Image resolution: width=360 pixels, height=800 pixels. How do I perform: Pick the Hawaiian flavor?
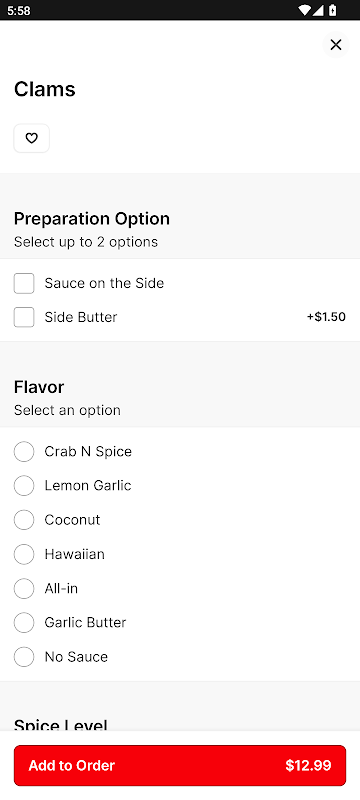[24, 554]
